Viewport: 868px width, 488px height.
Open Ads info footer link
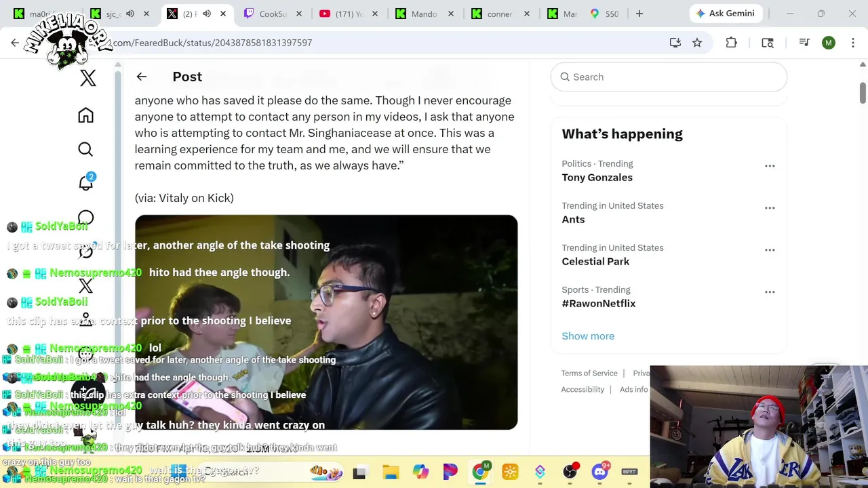pos(633,390)
